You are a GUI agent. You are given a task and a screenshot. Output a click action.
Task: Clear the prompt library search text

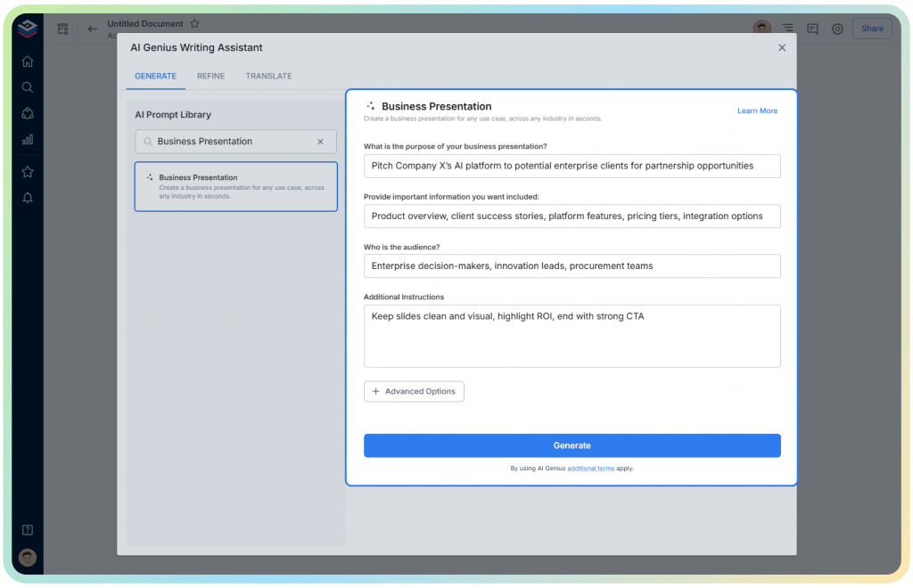point(320,142)
